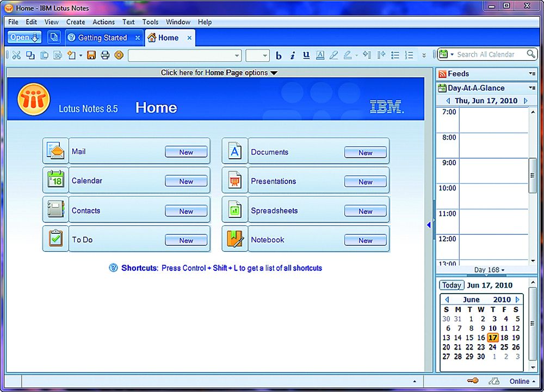Click the Save floppy disk icon
Image resolution: width=544 pixels, height=392 pixels.
(91, 55)
